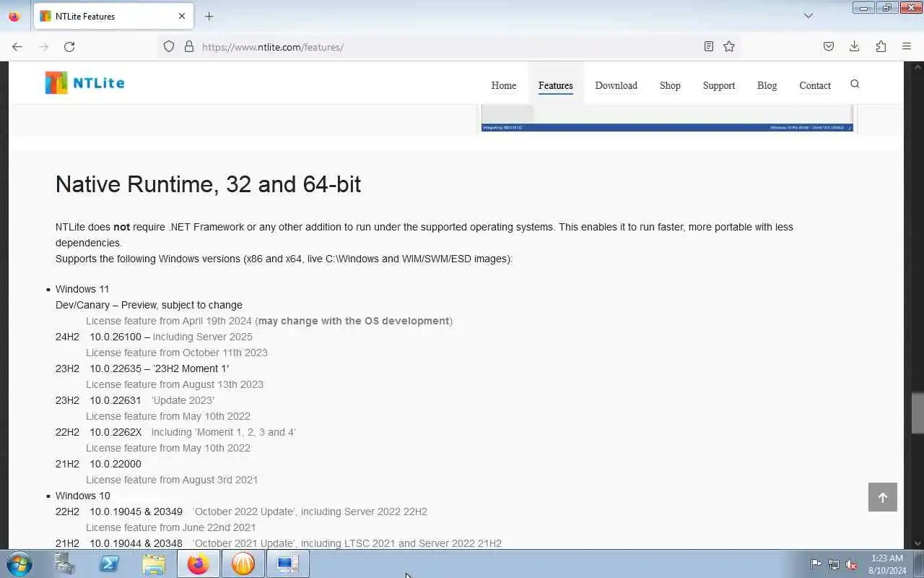Open the monitor app on the taskbar
Viewport: 924px width, 578px height.
coord(288,564)
